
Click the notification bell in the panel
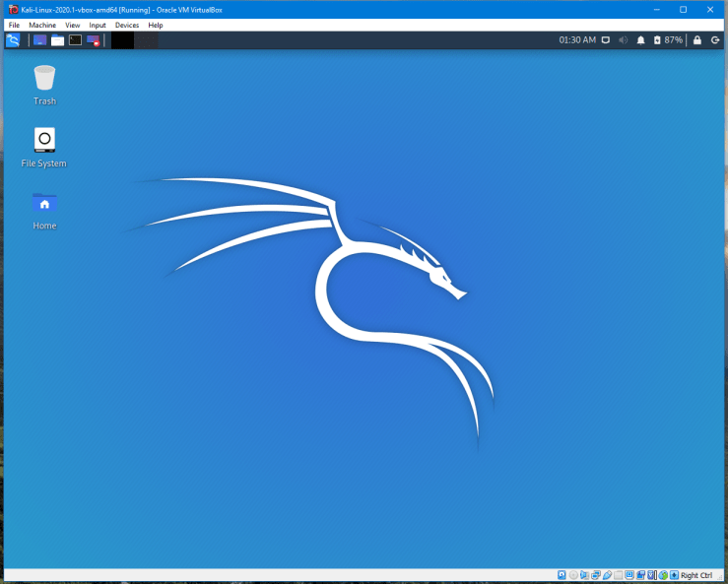point(640,40)
